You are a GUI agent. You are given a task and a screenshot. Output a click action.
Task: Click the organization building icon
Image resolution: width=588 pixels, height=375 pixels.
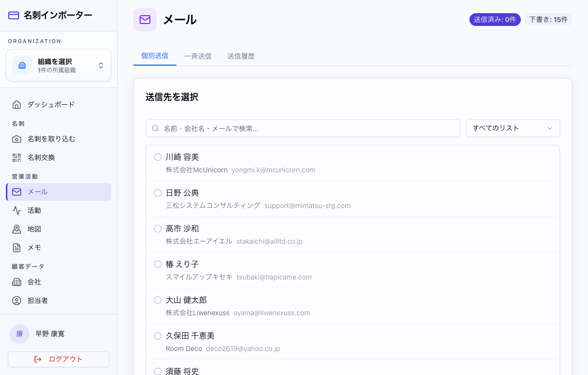click(22, 65)
